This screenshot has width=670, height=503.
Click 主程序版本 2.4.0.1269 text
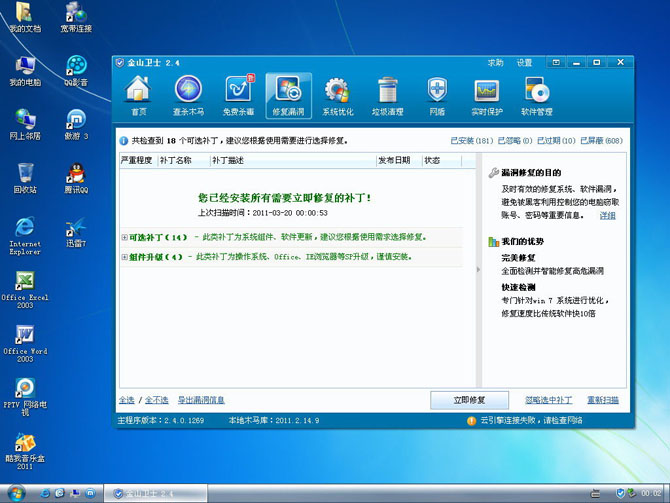pyautogui.click(x=161, y=421)
